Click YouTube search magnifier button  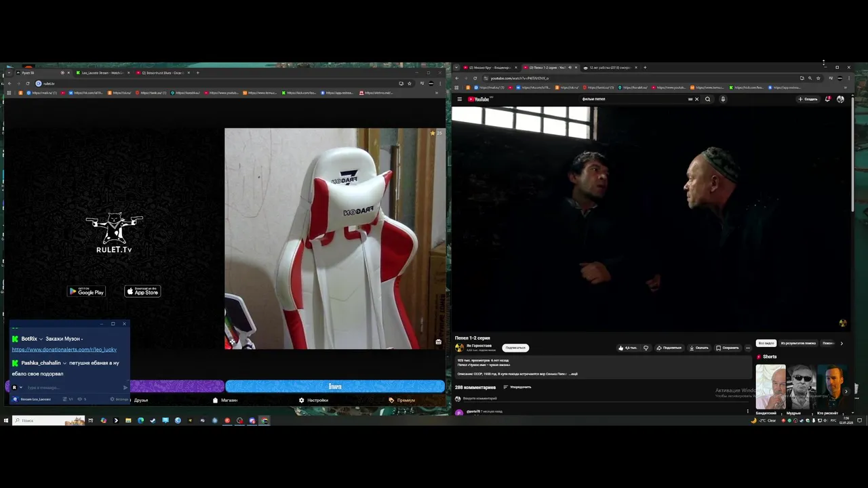tap(707, 99)
